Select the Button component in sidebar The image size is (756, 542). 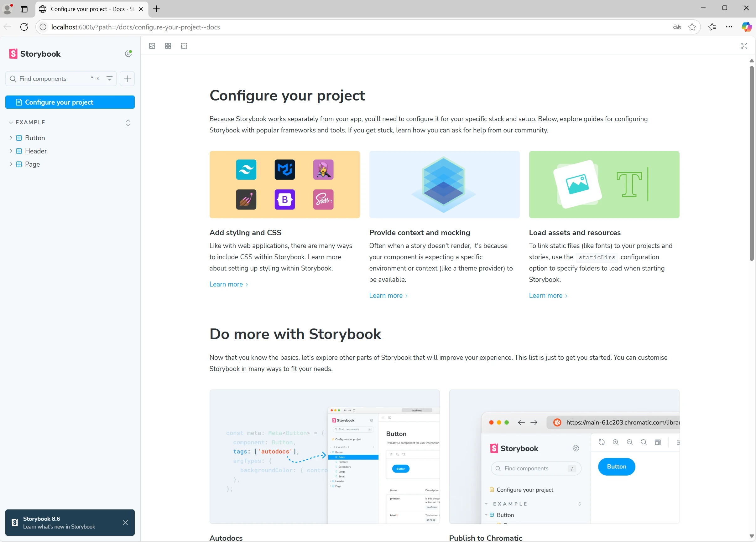[35, 138]
